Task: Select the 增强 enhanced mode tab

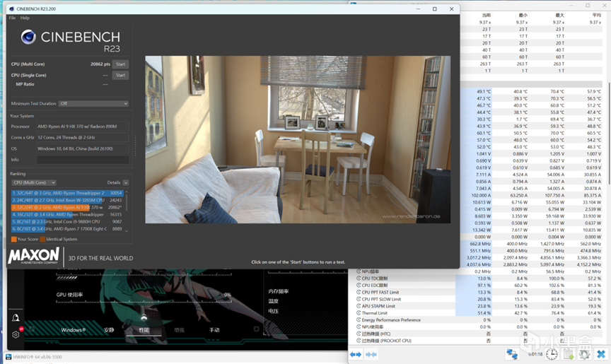Action: pos(179,330)
